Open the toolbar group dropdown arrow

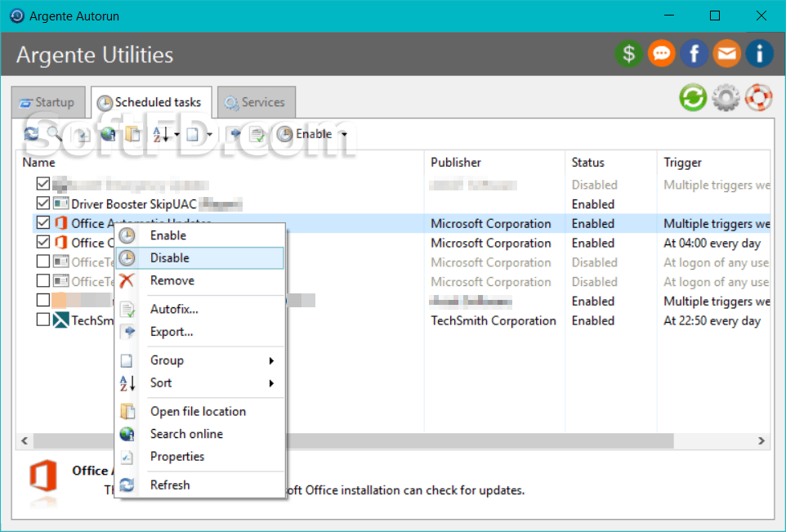click(x=209, y=134)
